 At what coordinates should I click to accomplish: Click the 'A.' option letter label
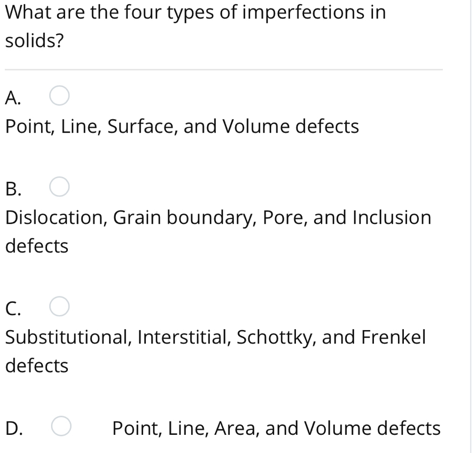pos(13,97)
